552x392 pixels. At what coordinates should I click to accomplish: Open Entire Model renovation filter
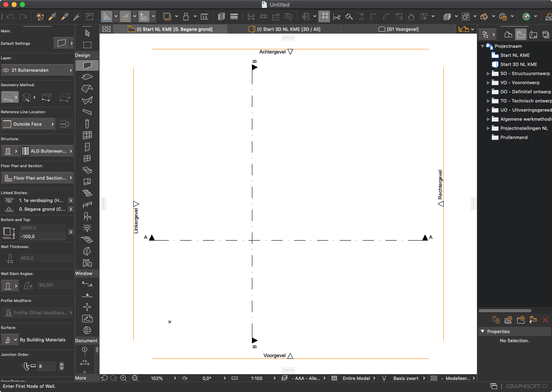[x=356, y=378]
